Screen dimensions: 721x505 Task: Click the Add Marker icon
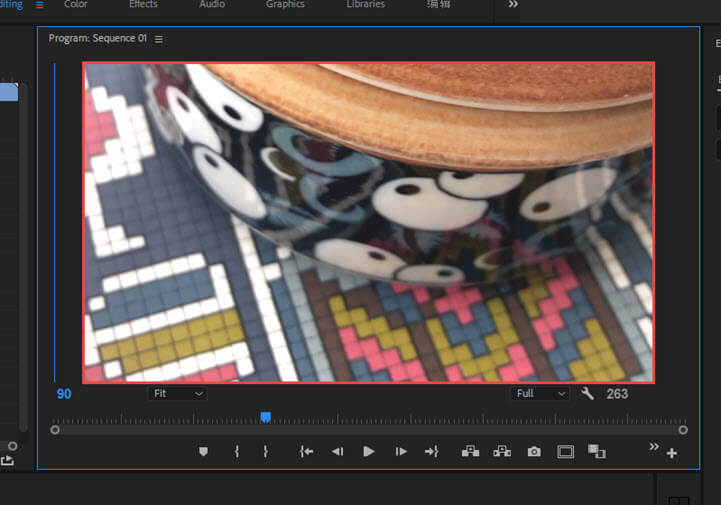pos(204,452)
